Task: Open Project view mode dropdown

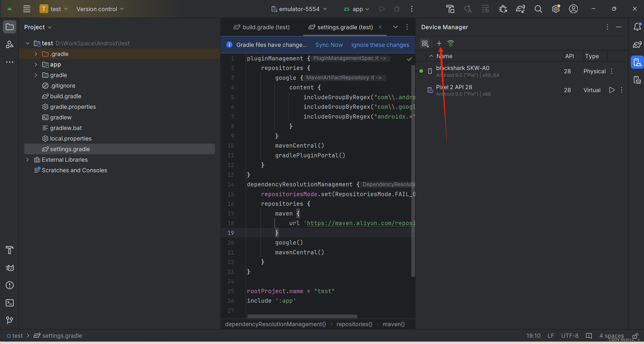Action: click(38, 27)
